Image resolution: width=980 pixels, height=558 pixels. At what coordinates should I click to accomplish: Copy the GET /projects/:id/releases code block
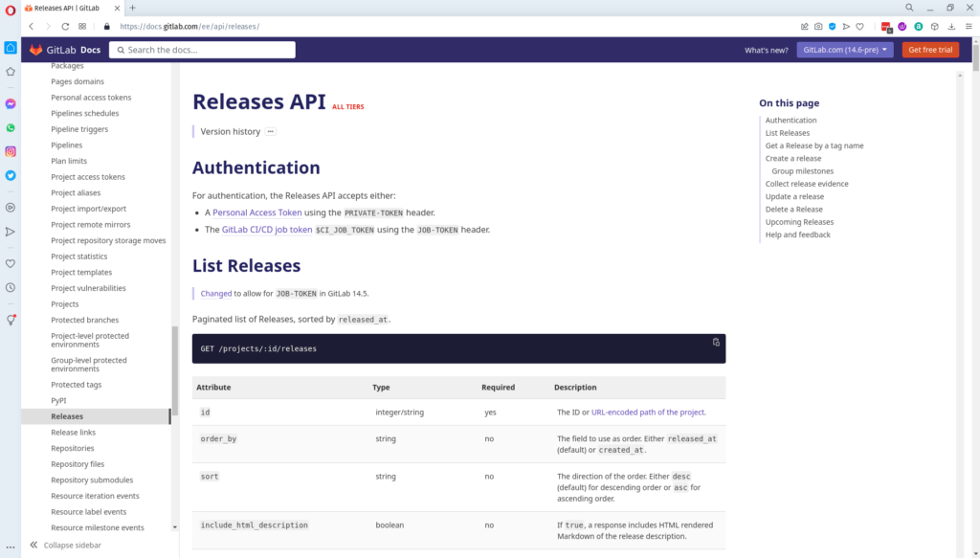pyautogui.click(x=716, y=343)
